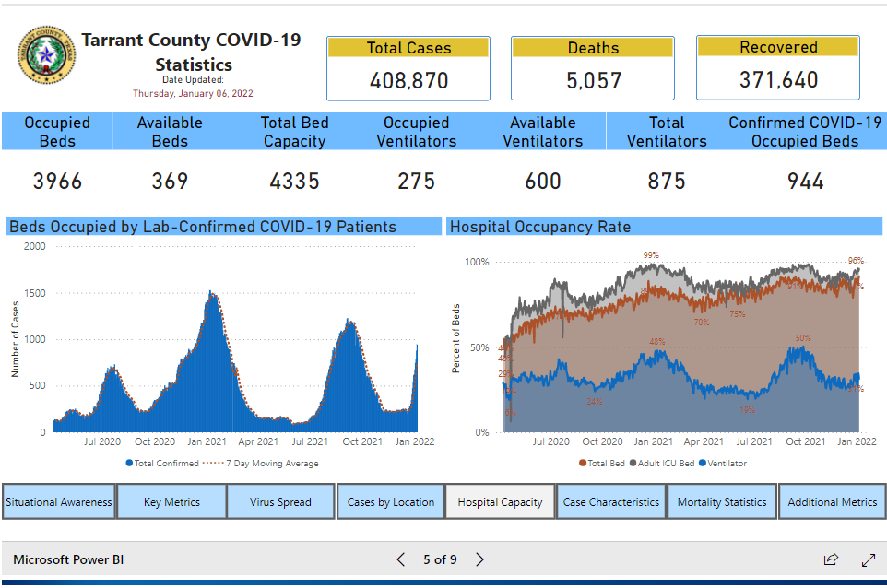
Task: Open the Key Metrics tab
Action: pyautogui.click(x=171, y=501)
